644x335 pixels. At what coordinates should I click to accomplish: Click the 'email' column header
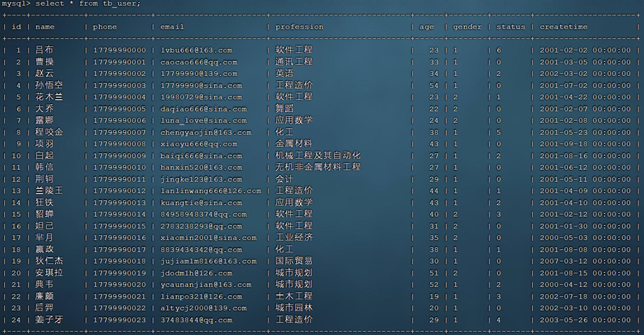[172, 27]
